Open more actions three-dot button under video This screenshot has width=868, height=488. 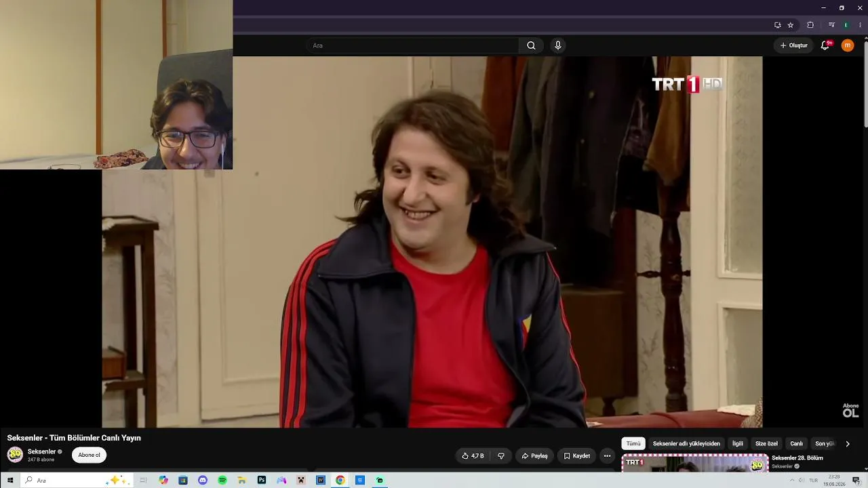pyautogui.click(x=607, y=456)
